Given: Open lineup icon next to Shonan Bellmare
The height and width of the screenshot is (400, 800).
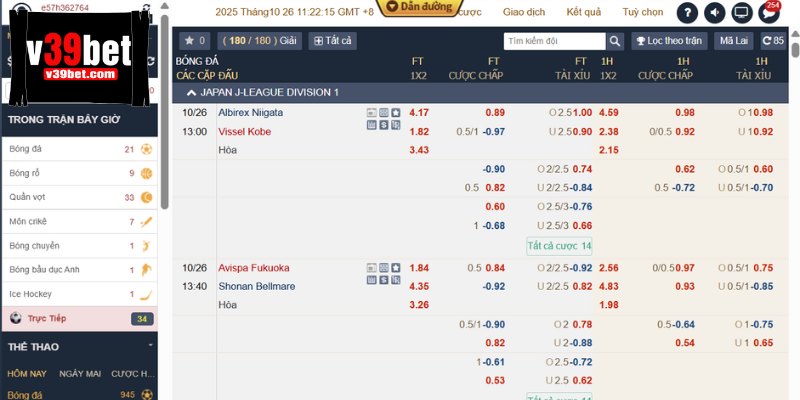Looking at the screenshot, I should [396, 280].
